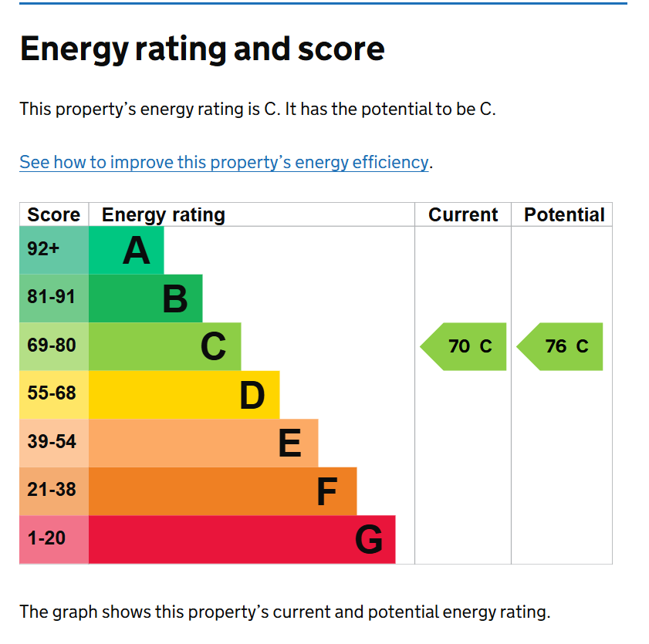Image resolution: width=649 pixels, height=644 pixels.
Task: Select the red G rating bar
Action: [242, 539]
